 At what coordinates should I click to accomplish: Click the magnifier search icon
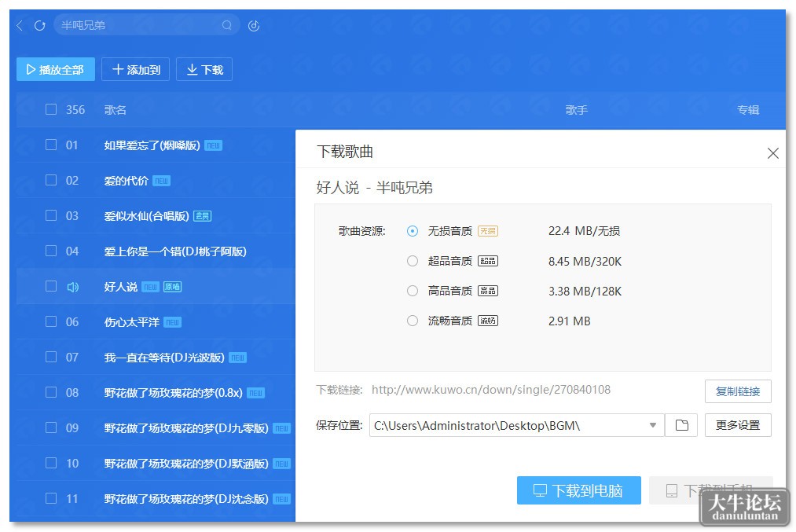coord(227,25)
